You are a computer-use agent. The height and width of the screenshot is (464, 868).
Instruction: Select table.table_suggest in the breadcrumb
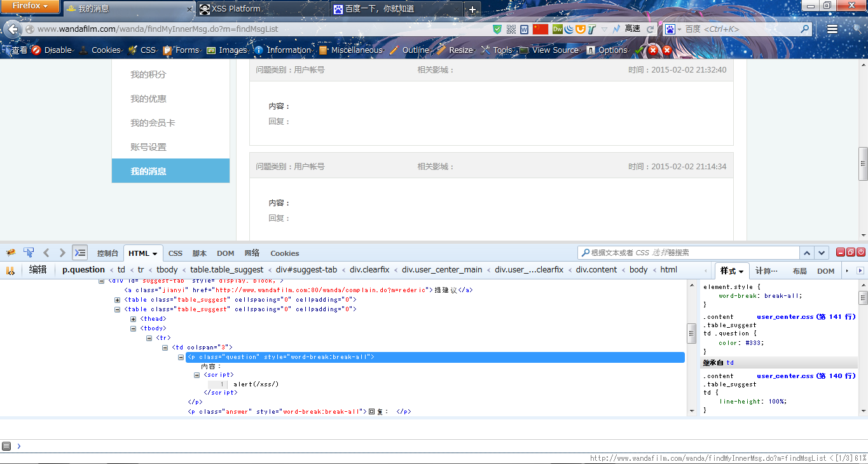tap(226, 270)
